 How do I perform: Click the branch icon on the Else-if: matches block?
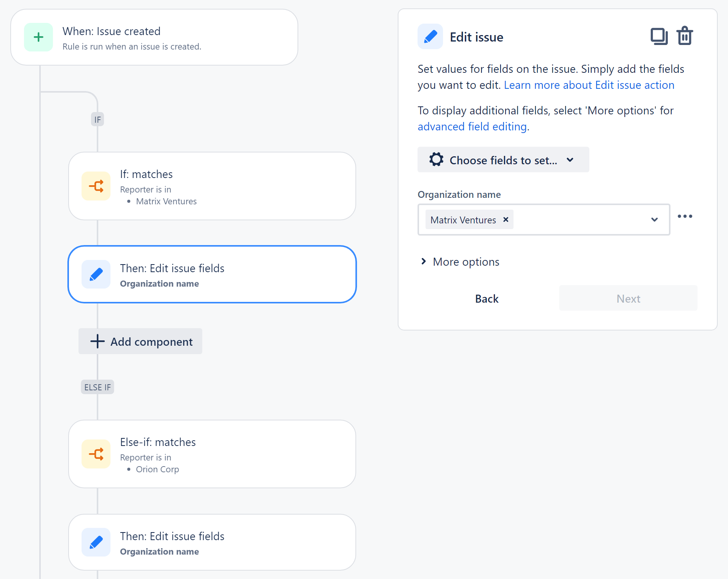tap(96, 454)
